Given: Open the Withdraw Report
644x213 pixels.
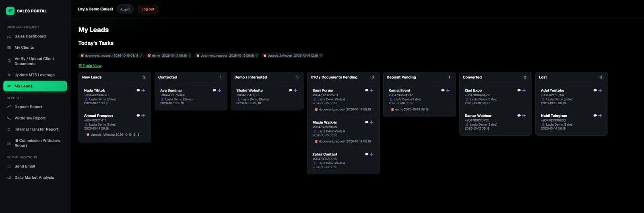Looking at the screenshot, I should (35, 118).
